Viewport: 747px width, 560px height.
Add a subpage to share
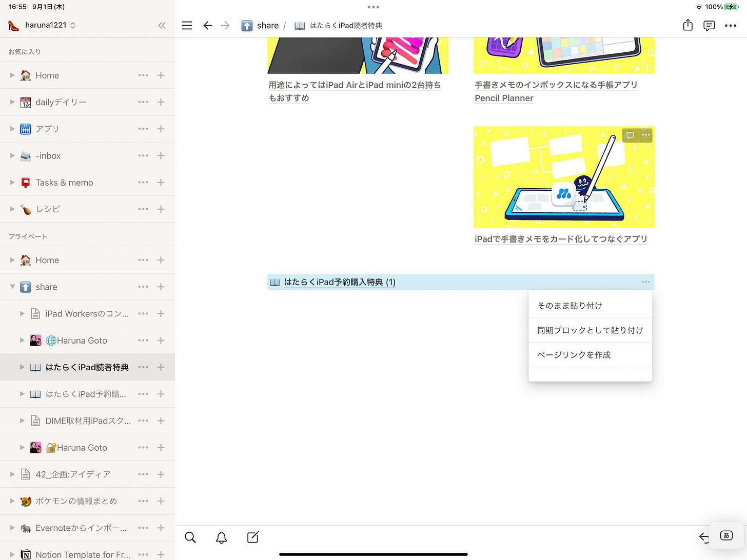(x=161, y=287)
